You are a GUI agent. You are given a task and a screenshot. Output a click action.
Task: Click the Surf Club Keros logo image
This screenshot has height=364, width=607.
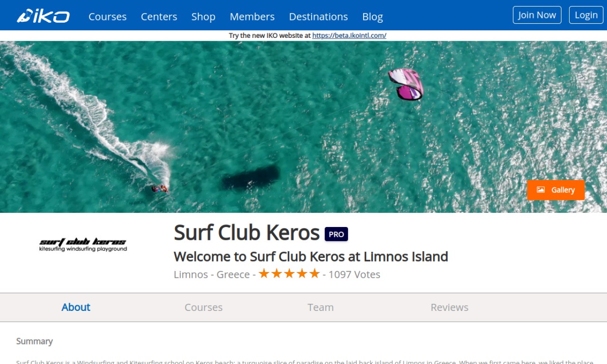(83, 245)
